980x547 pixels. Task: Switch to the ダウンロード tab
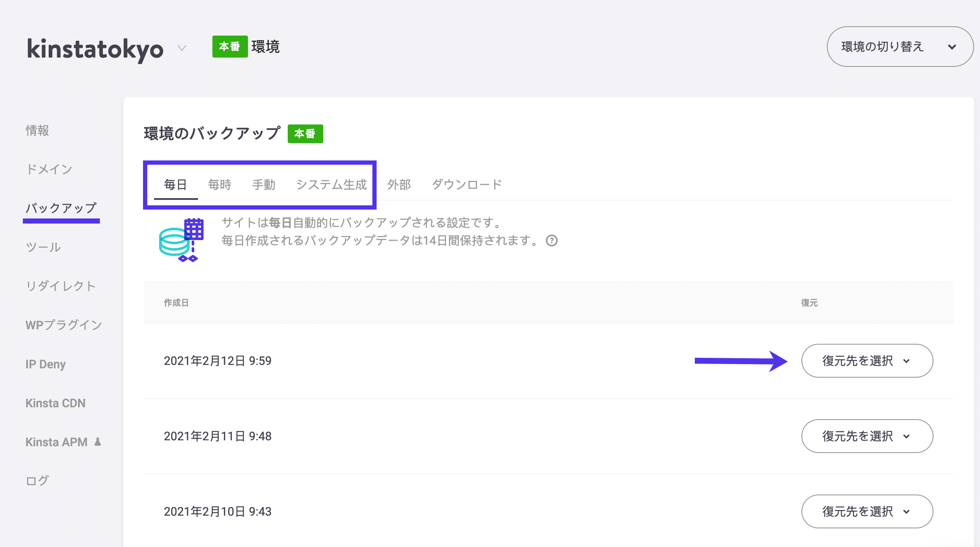tap(466, 184)
